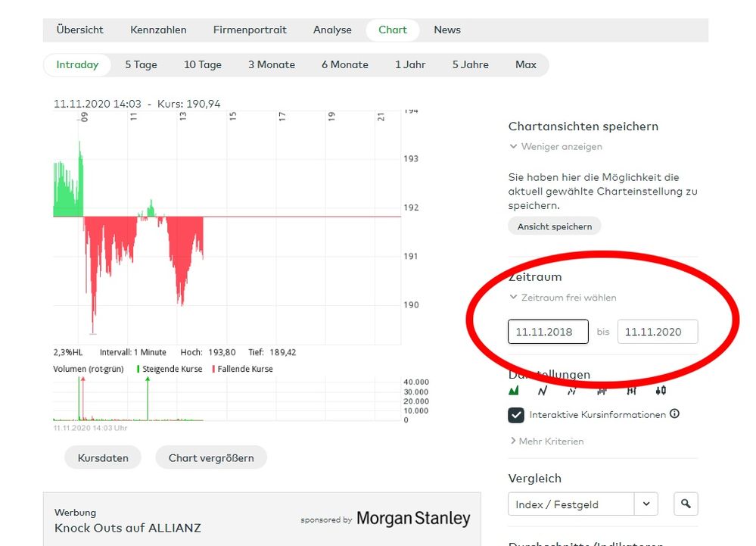Image resolution: width=756 pixels, height=546 pixels.
Task: Open Kursdaten below the chart
Action: click(103, 457)
